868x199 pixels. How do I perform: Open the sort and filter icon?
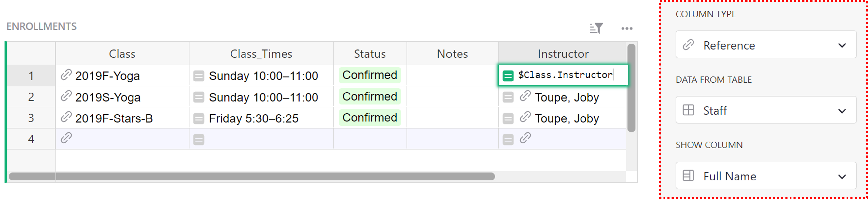(x=596, y=28)
